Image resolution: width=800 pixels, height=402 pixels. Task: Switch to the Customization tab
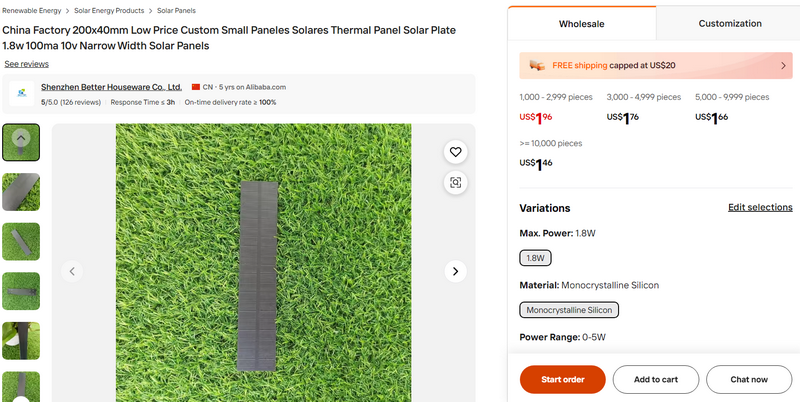[x=729, y=23]
